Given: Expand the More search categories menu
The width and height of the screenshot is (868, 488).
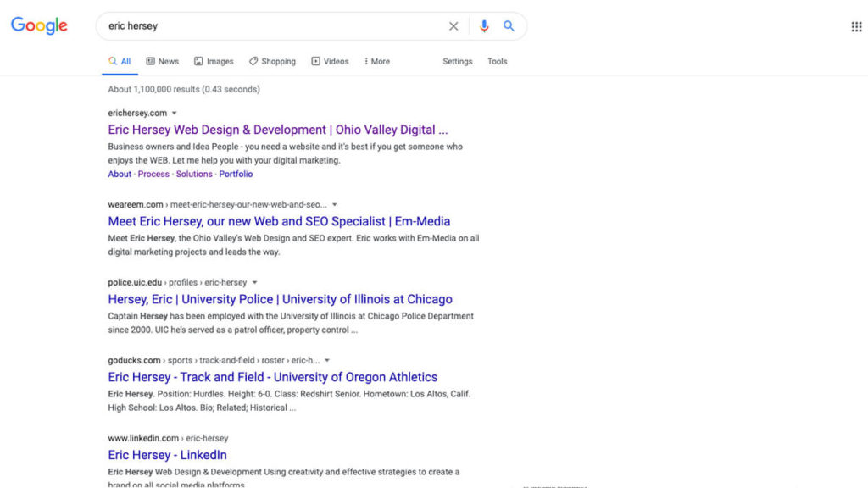Looking at the screenshot, I should click(377, 61).
